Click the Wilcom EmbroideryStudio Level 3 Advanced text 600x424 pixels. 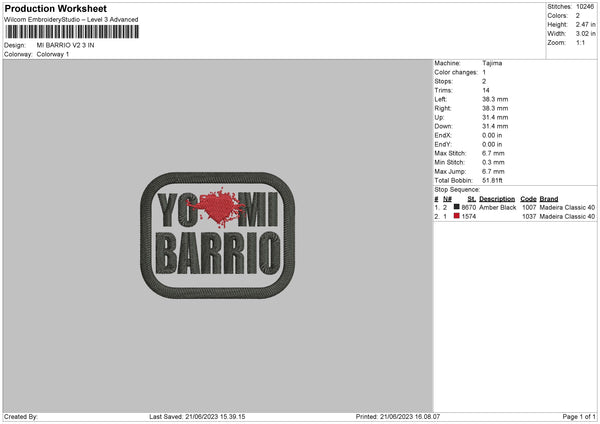(x=71, y=20)
